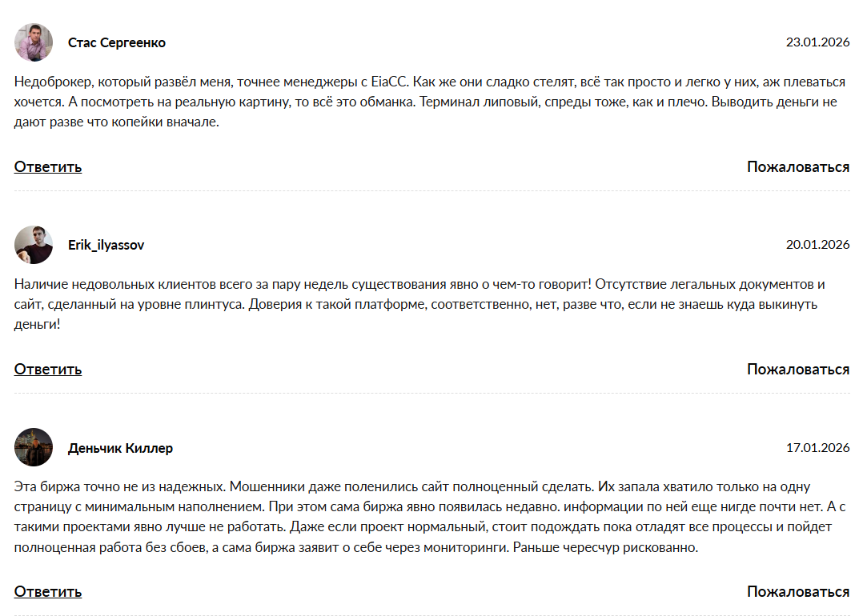The height and width of the screenshot is (616, 867).
Task: Click Erik_ilyassov's profile avatar
Action: tap(34, 245)
